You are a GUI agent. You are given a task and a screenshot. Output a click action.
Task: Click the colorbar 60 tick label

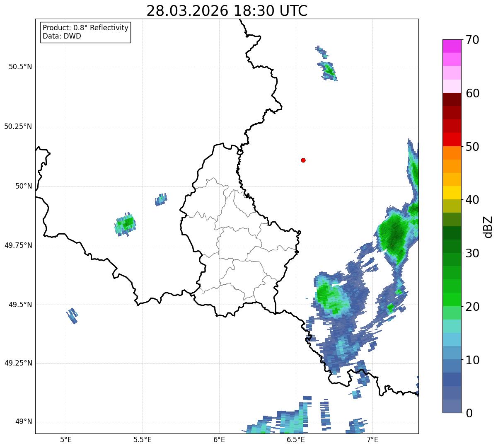point(472,93)
